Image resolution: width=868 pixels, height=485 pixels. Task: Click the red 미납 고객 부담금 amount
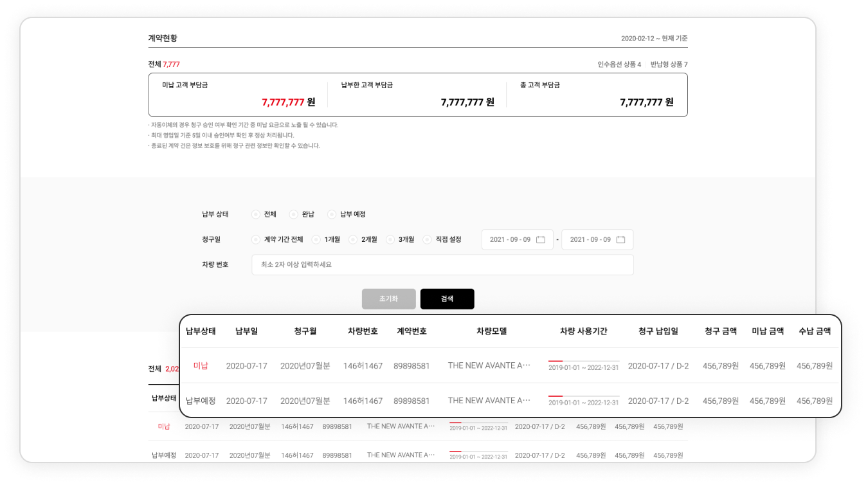[289, 102]
